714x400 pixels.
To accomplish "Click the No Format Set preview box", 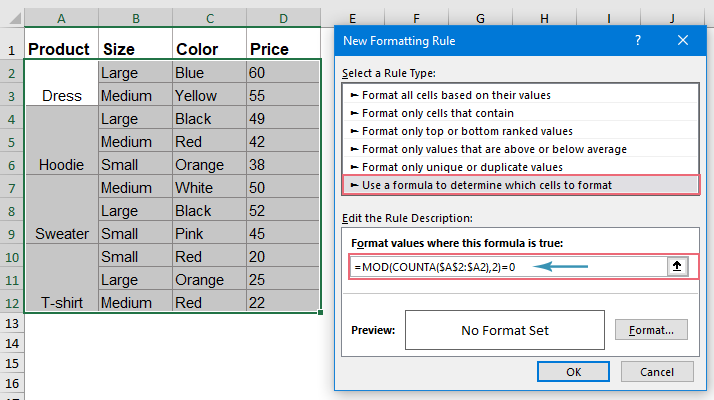I will (x=505, y=330).
